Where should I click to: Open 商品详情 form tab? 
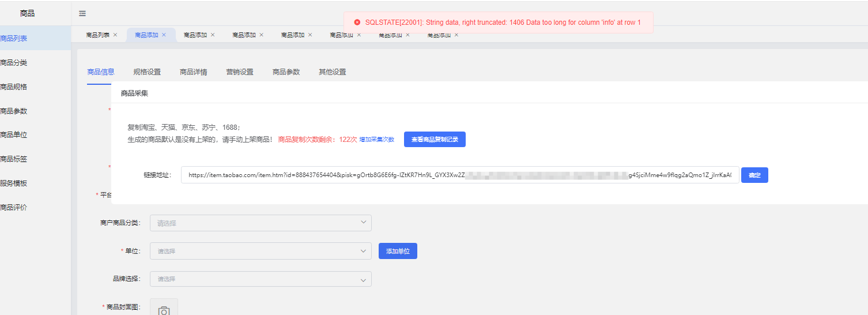pos(194,72)
